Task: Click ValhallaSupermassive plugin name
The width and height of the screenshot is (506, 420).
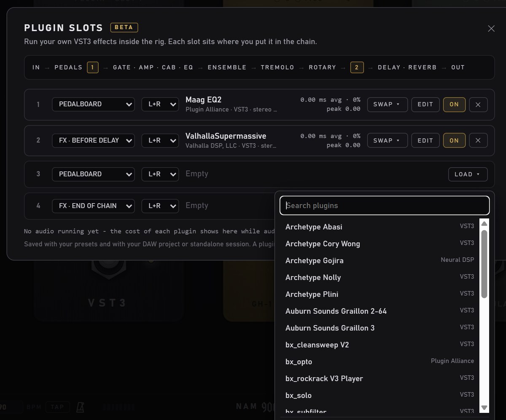Action: (x=226, y=136)
